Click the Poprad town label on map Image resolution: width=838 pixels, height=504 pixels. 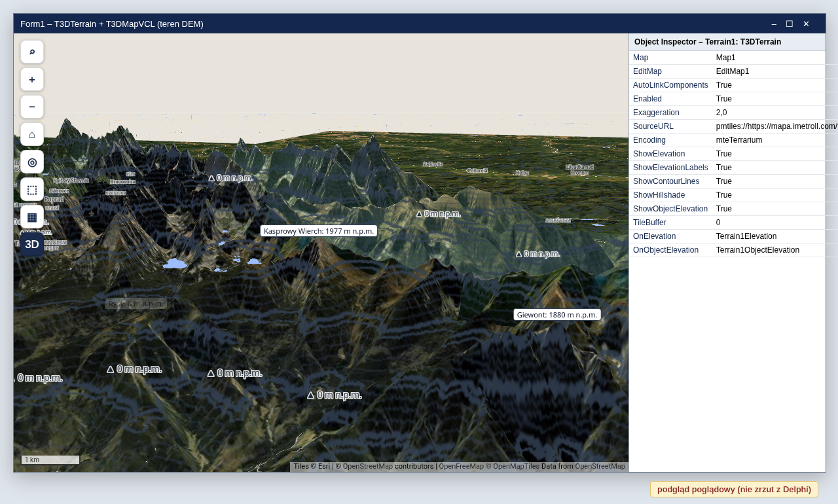54,199
